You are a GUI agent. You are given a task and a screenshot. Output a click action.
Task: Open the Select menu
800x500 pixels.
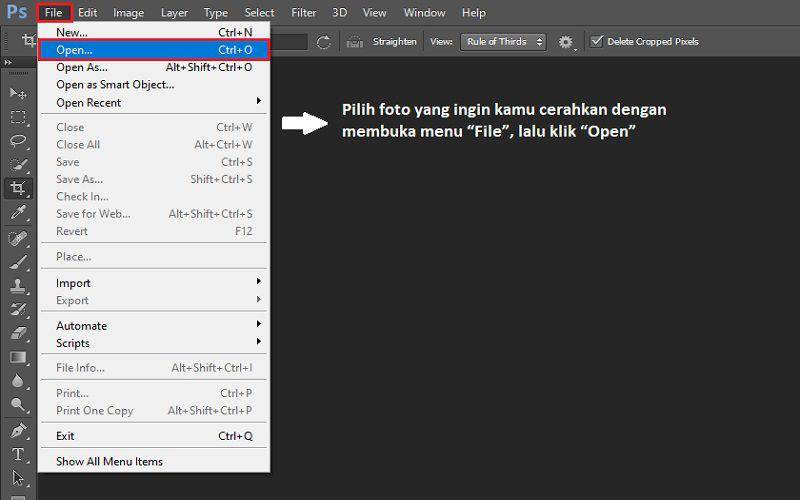259,12
